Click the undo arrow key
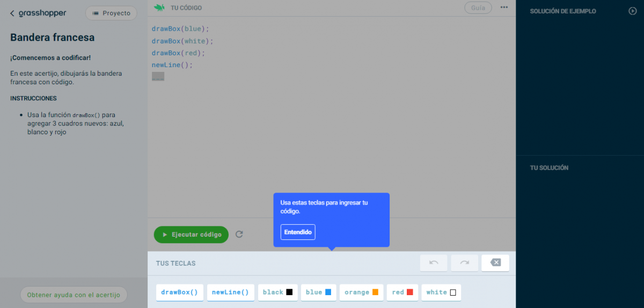The height and width of the screenshot is (308, 644). click(x=434, y=263)
